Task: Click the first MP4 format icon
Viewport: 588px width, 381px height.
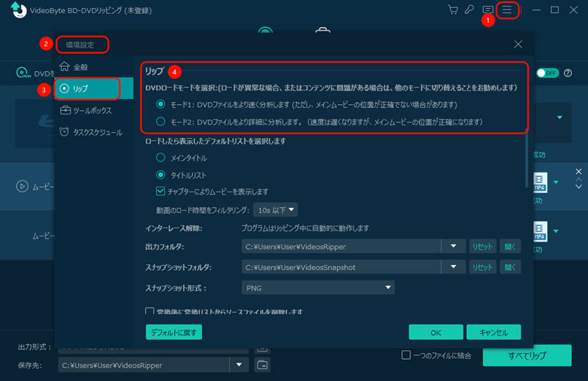Action: coord(540,183)
